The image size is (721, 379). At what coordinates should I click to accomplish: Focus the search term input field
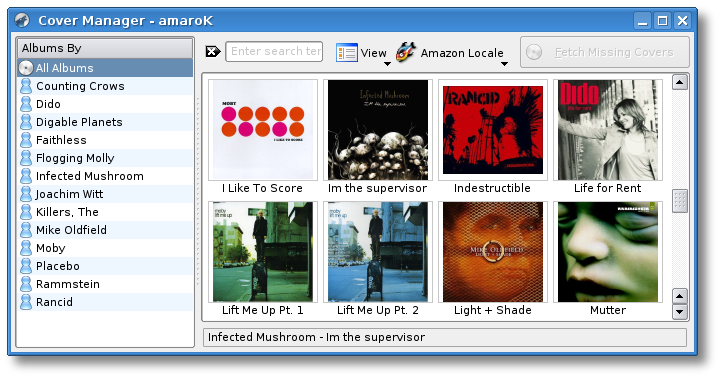(x=274, y=52)
